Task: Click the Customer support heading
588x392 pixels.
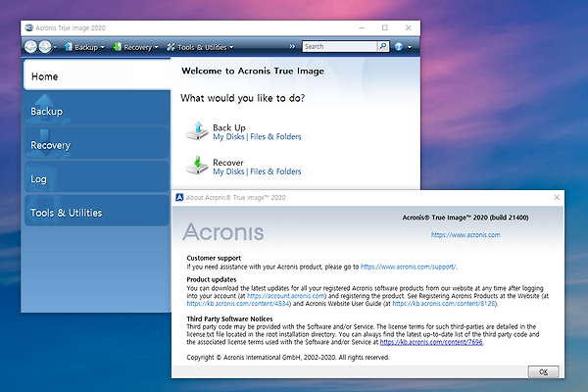Action: pyautogui.click(x=214, y=258)
